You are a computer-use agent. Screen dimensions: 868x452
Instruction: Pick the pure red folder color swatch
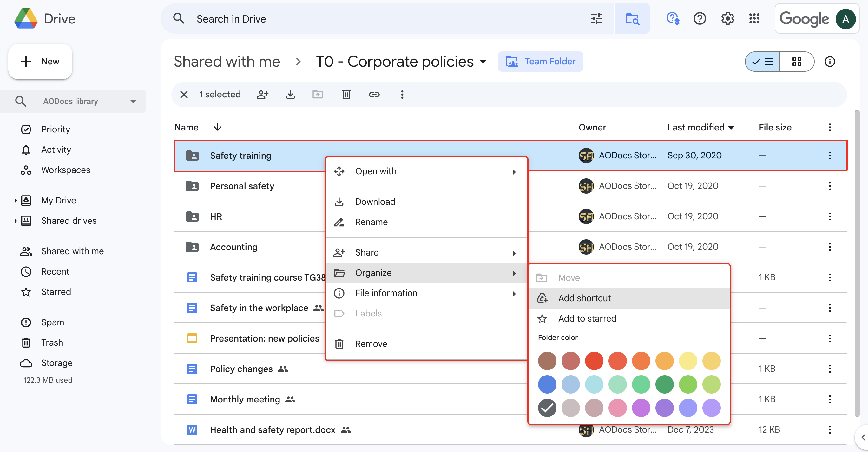pyautogui.click(x=594, y=361)
